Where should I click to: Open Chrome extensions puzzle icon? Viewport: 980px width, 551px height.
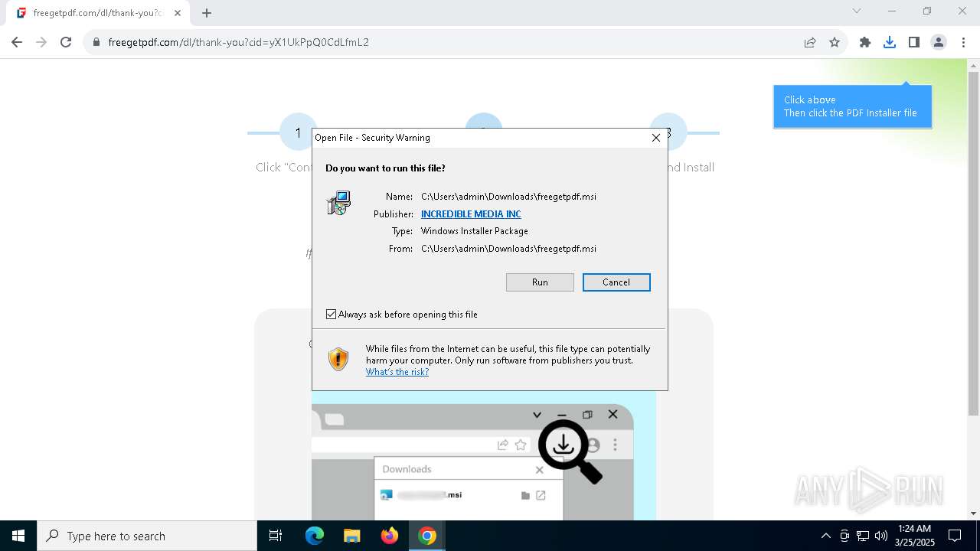point(865,42)
